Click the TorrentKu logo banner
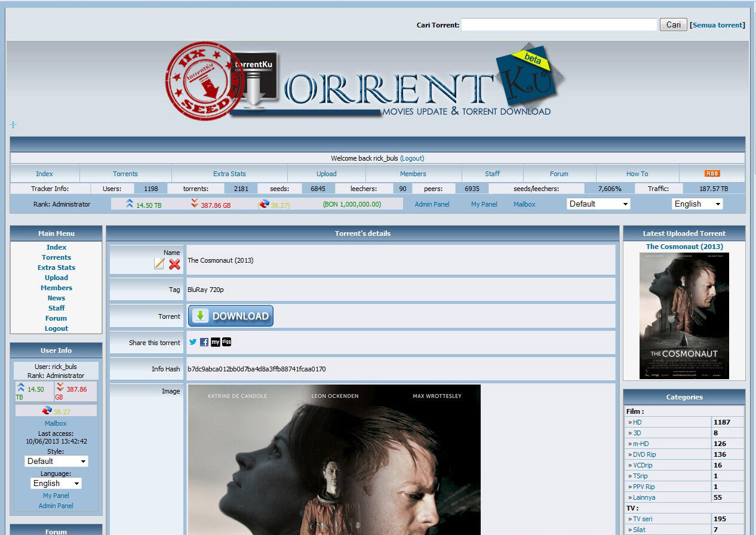Screen dimensions: 756x535 point(364,82)
